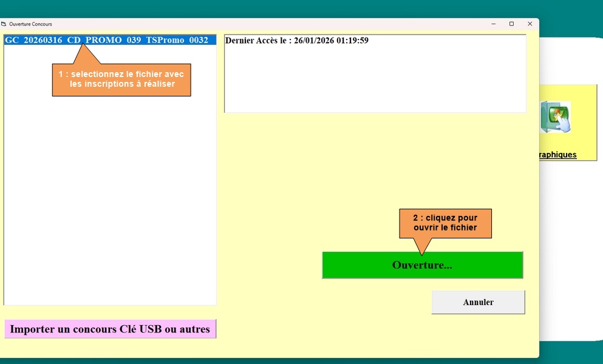Viewport: 603px width, 364px height.
Task: Click the 'Dernier Accès le' date text line
Action: [x=297, y=41]
